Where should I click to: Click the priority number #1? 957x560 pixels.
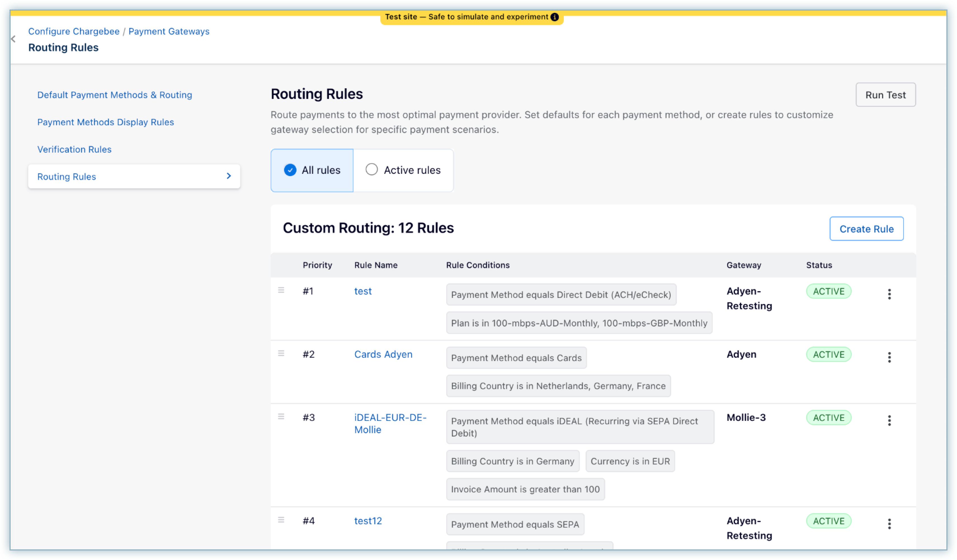pos(308,291)
